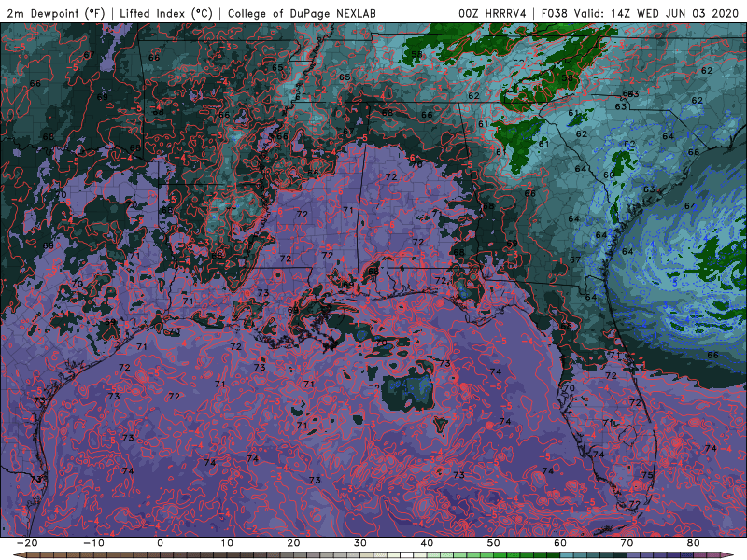Click the '60' dewpoint value in eastern Georgia
Image resolution: width=747 pixels, height=560 pixels.
pos(609,175)
